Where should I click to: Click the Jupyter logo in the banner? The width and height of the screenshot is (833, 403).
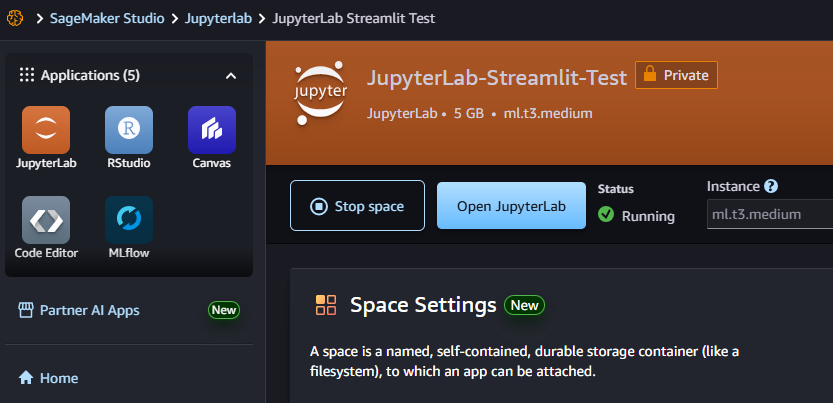click(320, 93)
